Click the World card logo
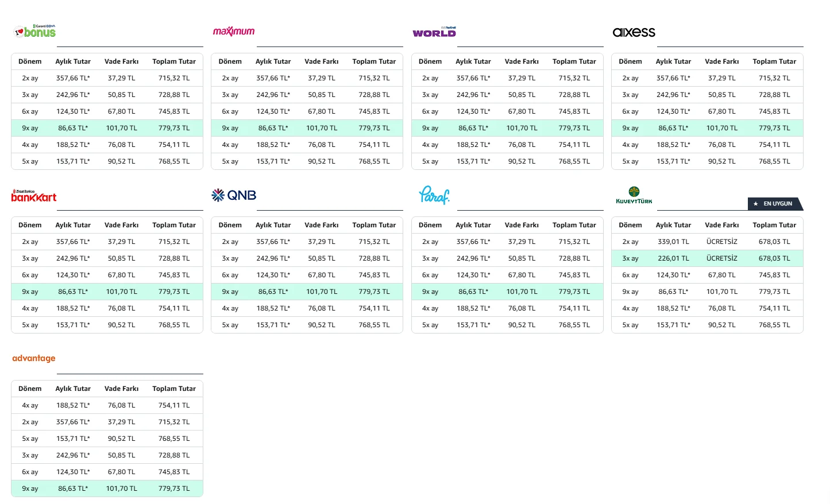 (434, 32)
